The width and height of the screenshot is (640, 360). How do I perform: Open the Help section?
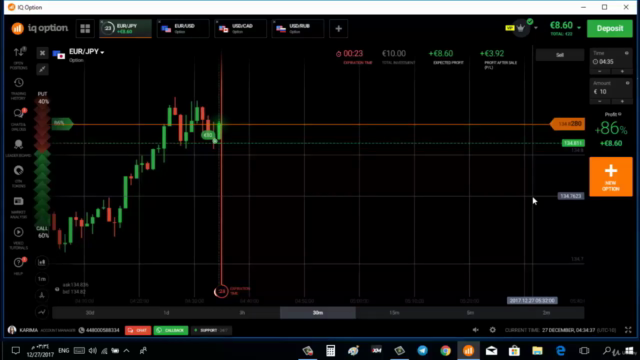(18, 266)
